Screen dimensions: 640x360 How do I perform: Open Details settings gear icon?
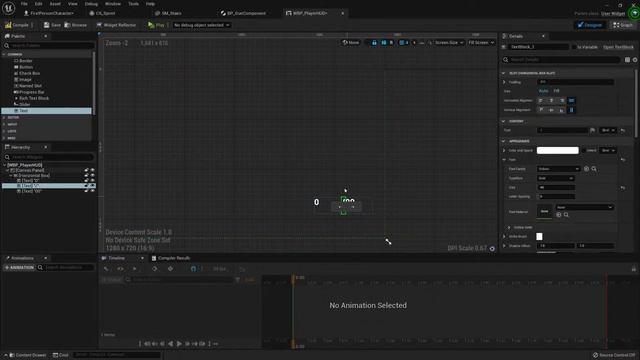[635, 60]
